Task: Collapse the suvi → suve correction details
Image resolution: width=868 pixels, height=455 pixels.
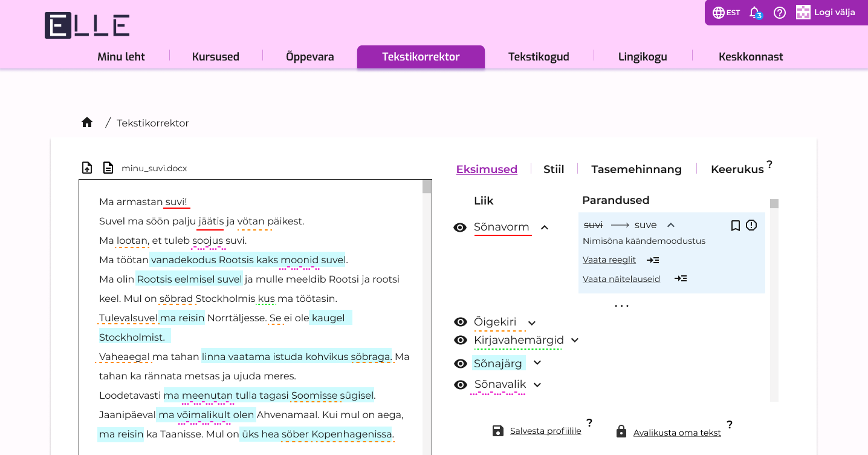Action: 670,225
